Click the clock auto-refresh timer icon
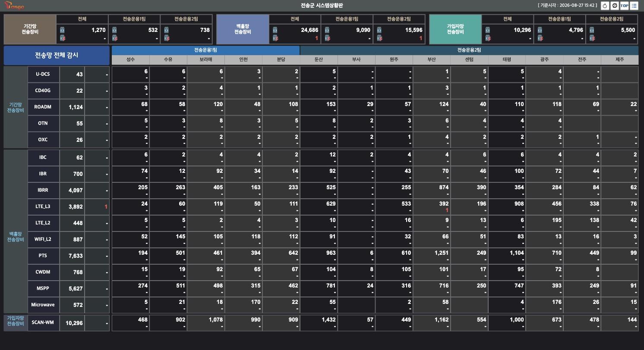 coord(615,6)
